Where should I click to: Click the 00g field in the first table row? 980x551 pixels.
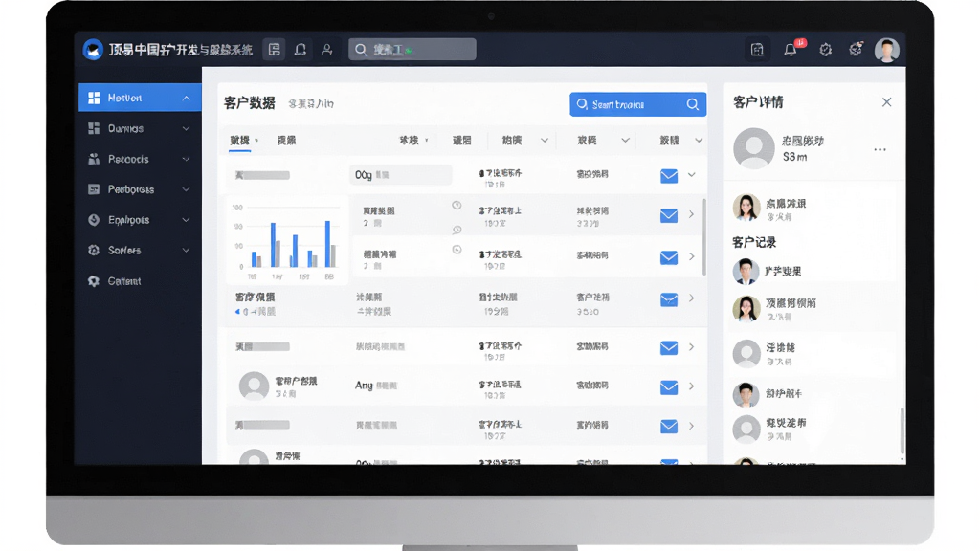coord(401,175)
